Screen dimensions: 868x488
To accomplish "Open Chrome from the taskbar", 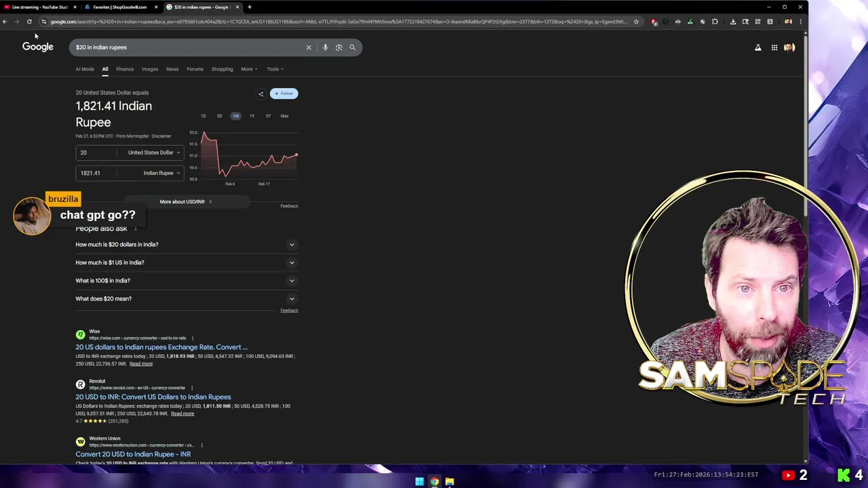I will coord(435,482).
